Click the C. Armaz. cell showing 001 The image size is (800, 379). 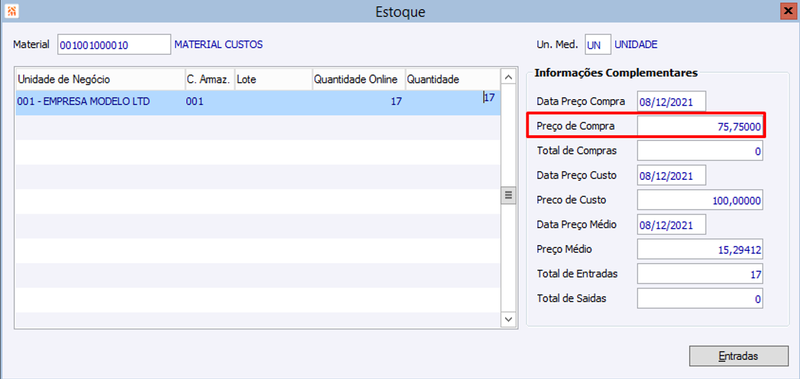[x=210, y=102]
